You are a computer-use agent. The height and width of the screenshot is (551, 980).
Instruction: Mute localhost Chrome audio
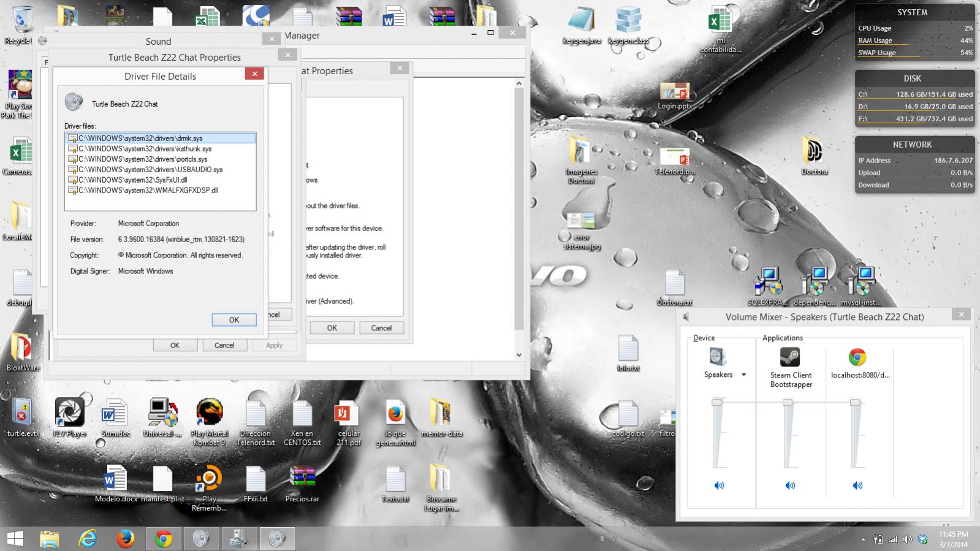pyautogui.click(x=857, y=485)
